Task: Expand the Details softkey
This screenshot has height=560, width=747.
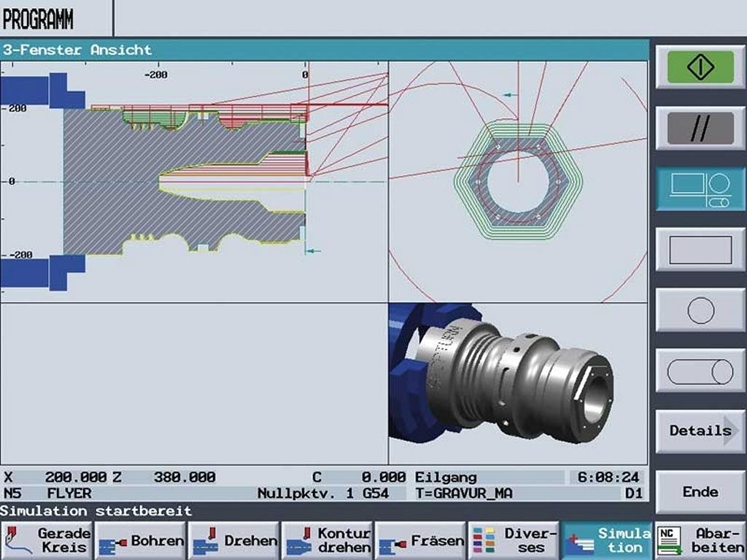Action: pyautogui.click(x=700, y=431)
